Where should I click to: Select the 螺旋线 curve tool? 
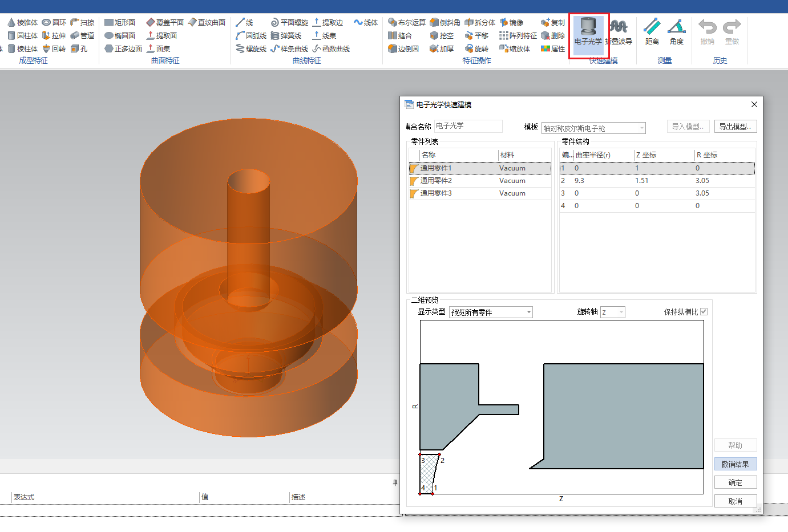coord(251,48)
